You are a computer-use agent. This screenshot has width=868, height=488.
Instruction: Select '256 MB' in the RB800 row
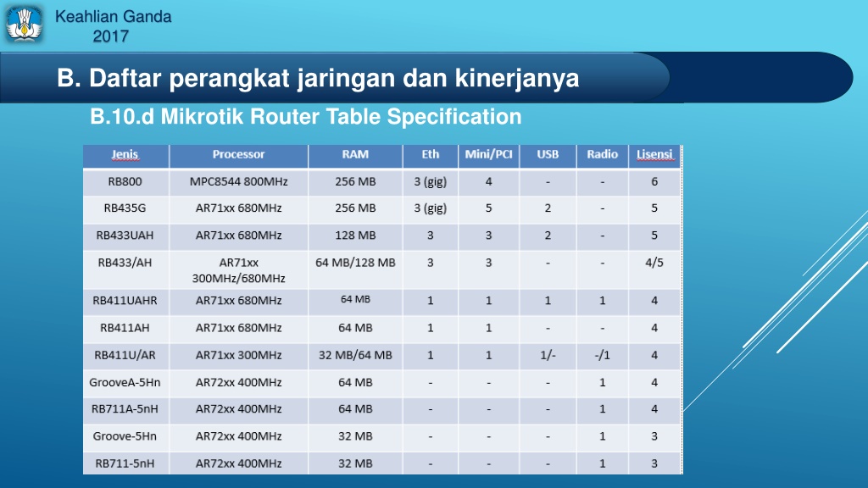tap(355, 181)
